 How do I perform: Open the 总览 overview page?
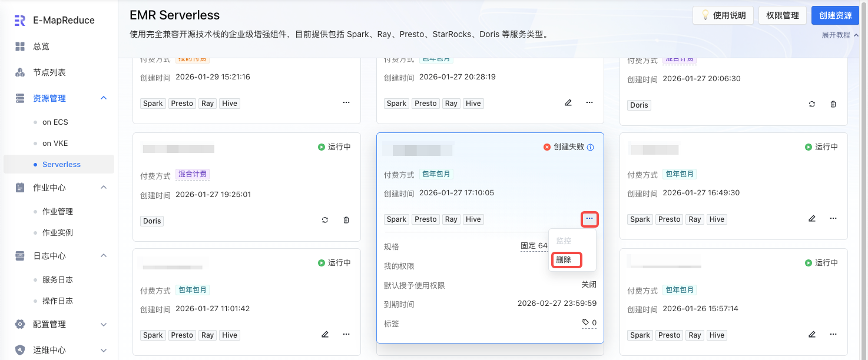point(41,46)
